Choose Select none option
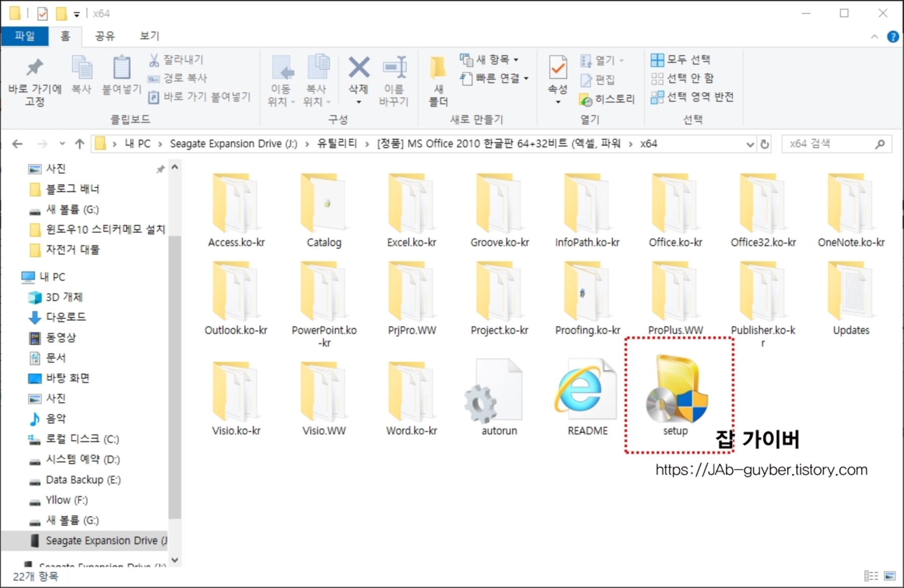 click(x=682, y=78)
